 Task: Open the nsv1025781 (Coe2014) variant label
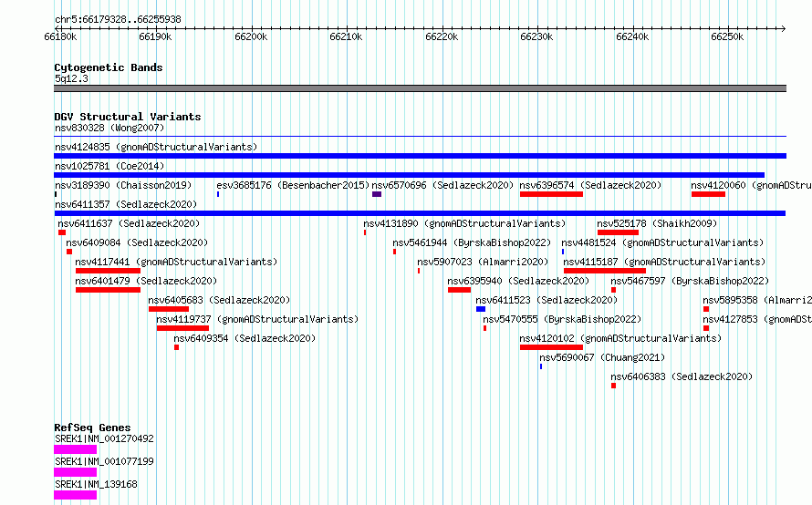click(x=109, y=166)
